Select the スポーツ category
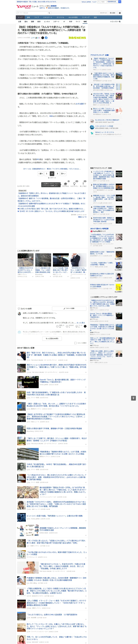 tap(56, 21)
